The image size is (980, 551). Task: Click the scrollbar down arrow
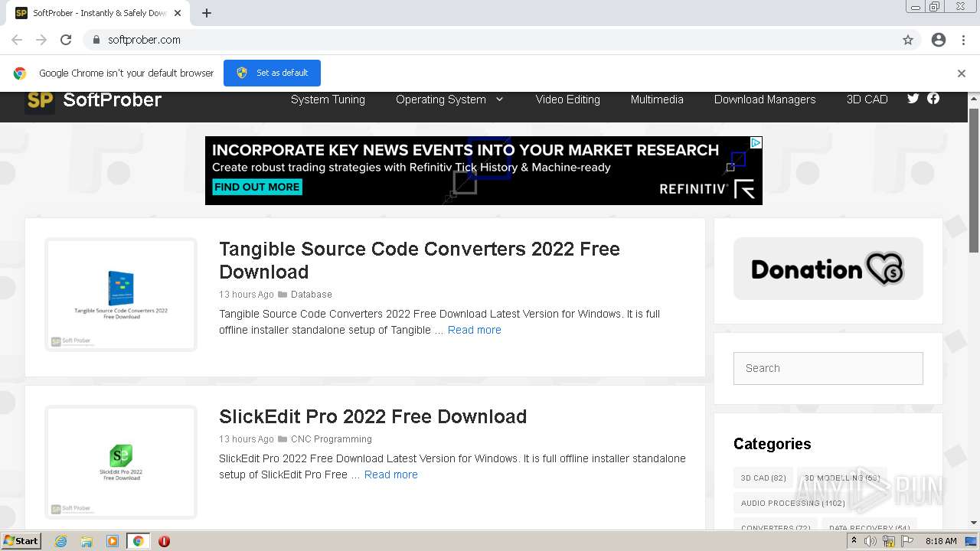(974, 523)
